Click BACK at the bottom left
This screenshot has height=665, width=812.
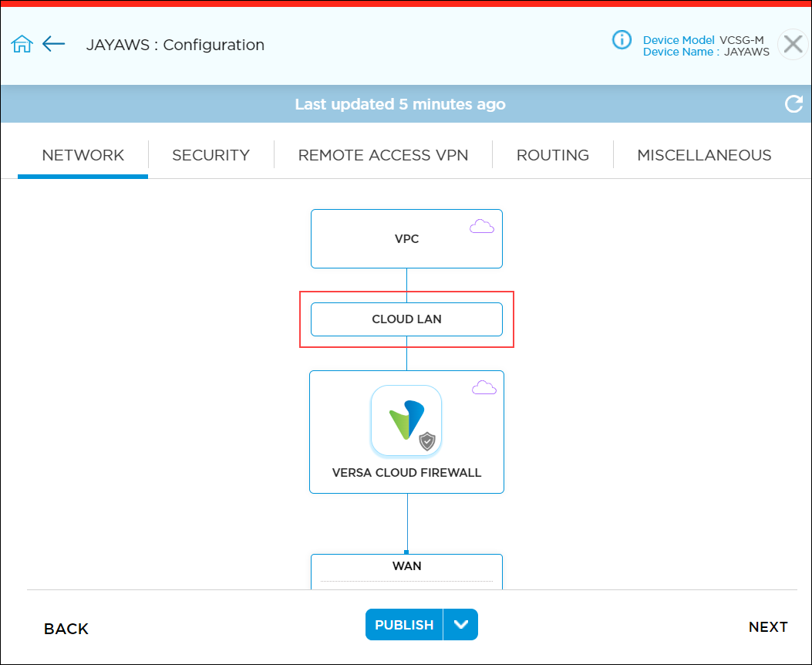pyautogui.click(x=66, y=629)
